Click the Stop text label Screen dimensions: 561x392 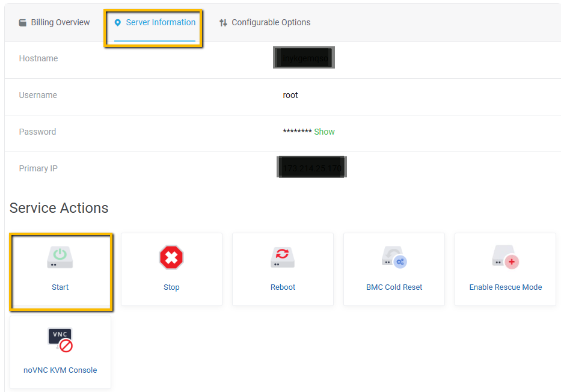171,287
